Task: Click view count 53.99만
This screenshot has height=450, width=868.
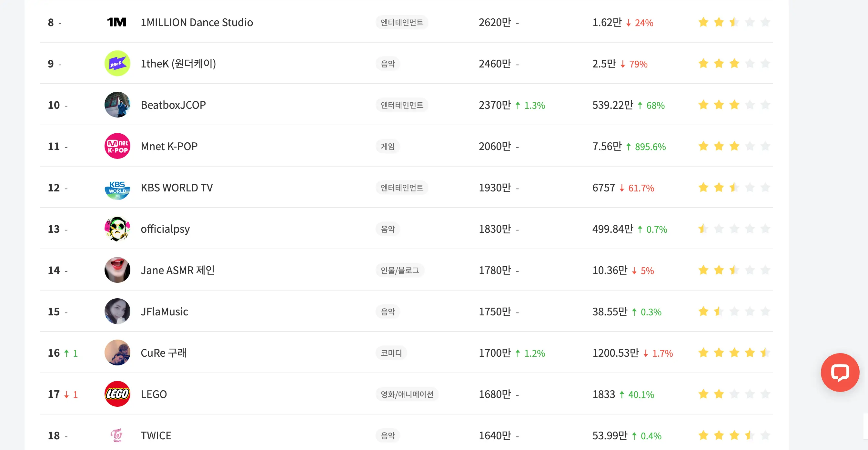Action: coord(610,435)
